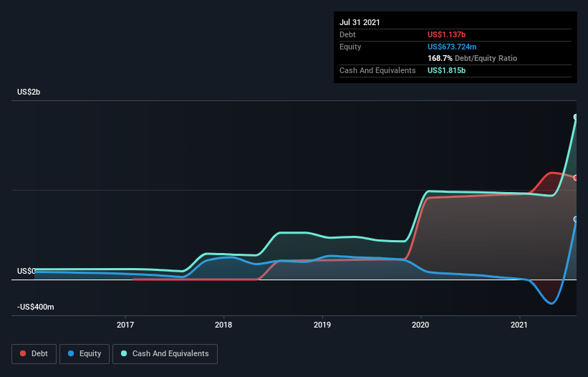Viewport: 588px width, 377px height.
Task: Click the Equity label in tooltip
Action: click(x=350, y=47)
